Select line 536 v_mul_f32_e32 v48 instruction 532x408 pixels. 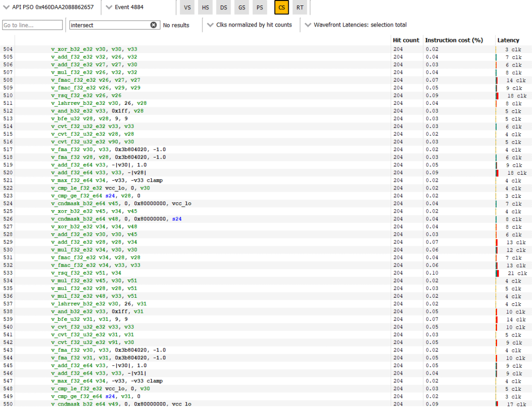(94, 296)
